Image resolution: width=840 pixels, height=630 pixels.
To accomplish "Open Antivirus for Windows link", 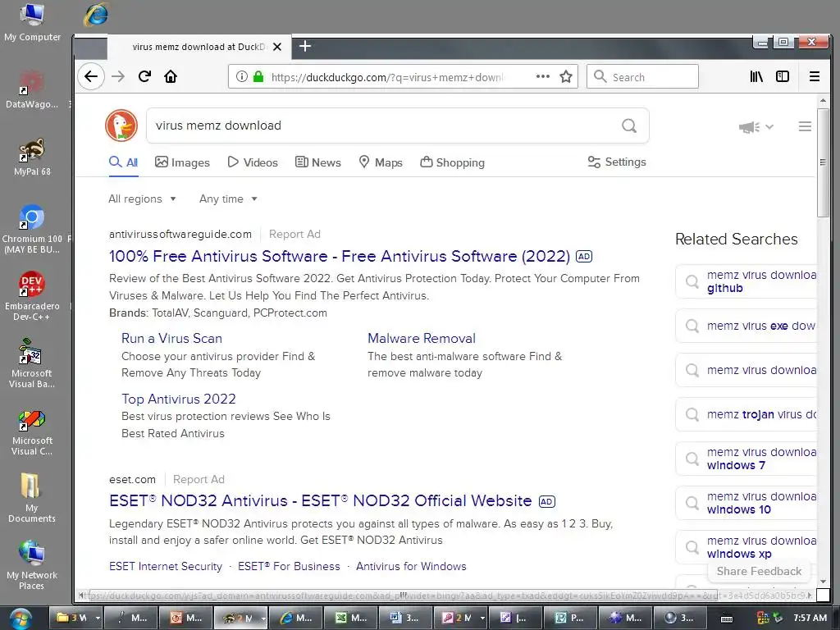I will coord(411,566).
